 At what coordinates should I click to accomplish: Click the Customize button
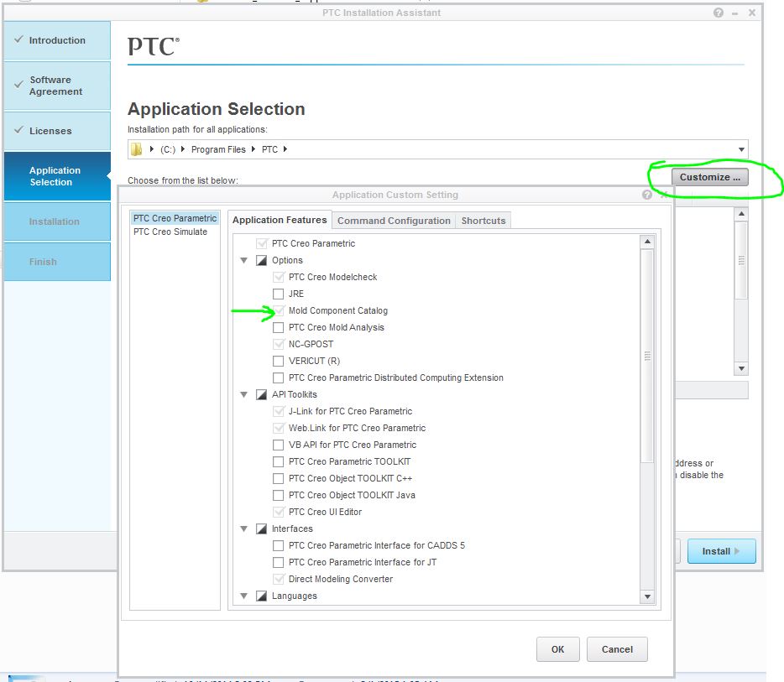[709, 177]
